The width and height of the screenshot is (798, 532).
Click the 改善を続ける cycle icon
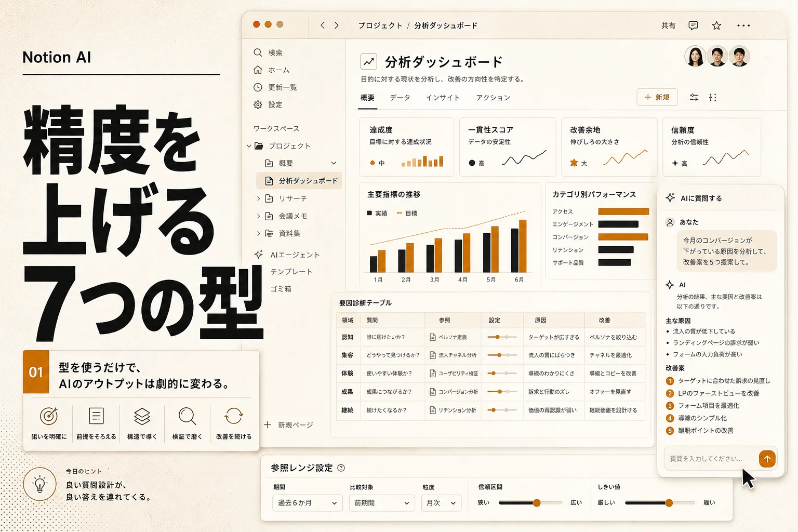[234, 416]
